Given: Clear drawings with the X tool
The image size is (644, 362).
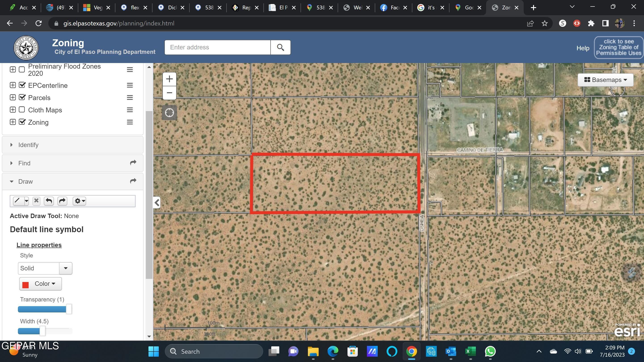Looking at the screenshot, I should [36, 201].
